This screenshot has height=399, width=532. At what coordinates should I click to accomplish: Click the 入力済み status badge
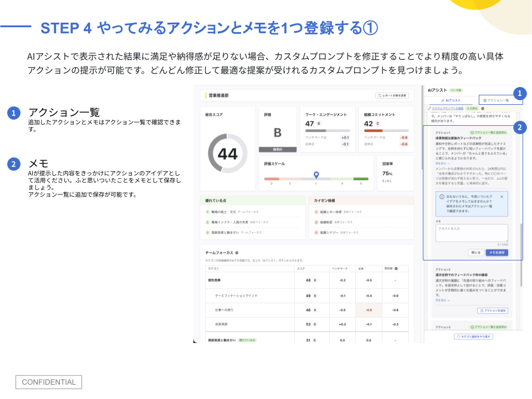click(x=472, y=109)
